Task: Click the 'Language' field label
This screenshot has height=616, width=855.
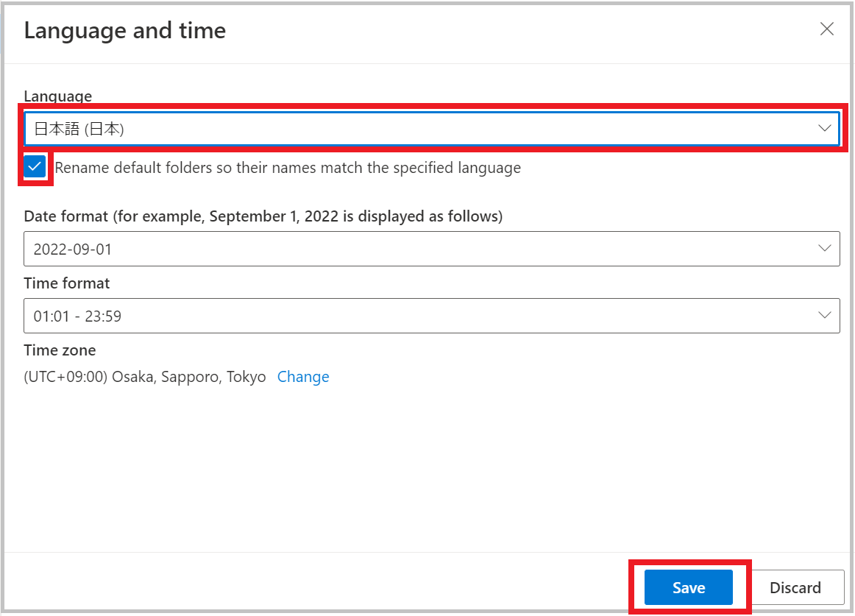Action: tap(58, 96)
